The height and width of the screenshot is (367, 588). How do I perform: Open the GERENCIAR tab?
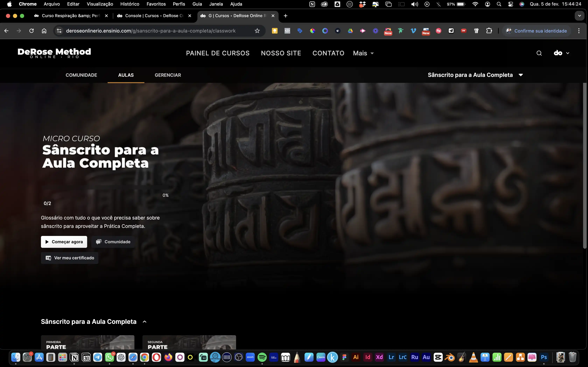click(168, 75)
